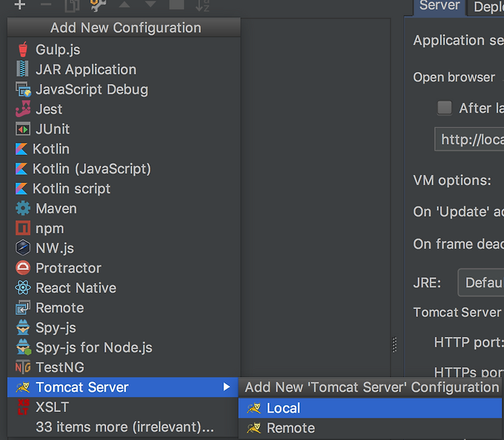Choose Local Tomcat Server configuration
This screenshot has height=440, width=504.
[x=370, y=408]
